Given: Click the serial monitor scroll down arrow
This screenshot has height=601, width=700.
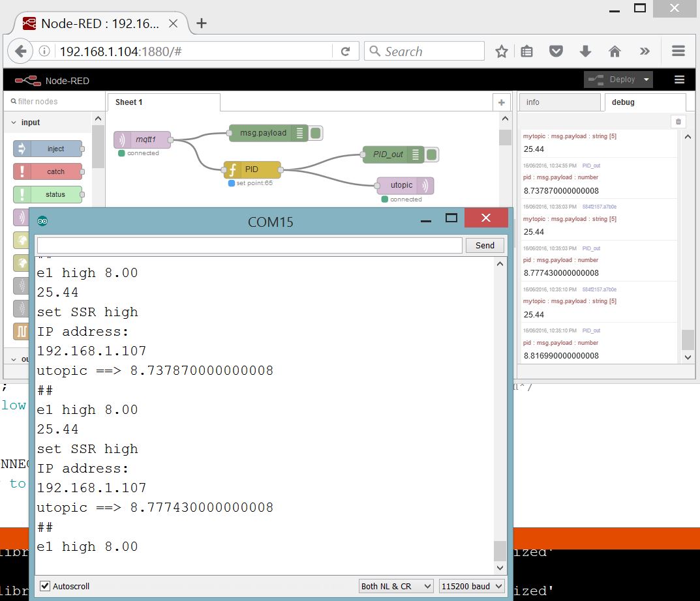Looking at the screenshot, I should coord(500,568).
